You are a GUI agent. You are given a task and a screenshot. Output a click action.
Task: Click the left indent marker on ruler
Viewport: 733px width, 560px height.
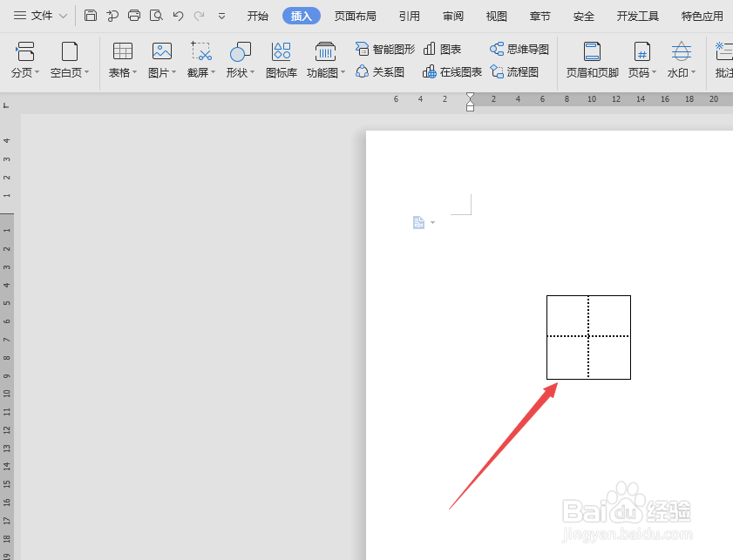[x=470, y=106]
